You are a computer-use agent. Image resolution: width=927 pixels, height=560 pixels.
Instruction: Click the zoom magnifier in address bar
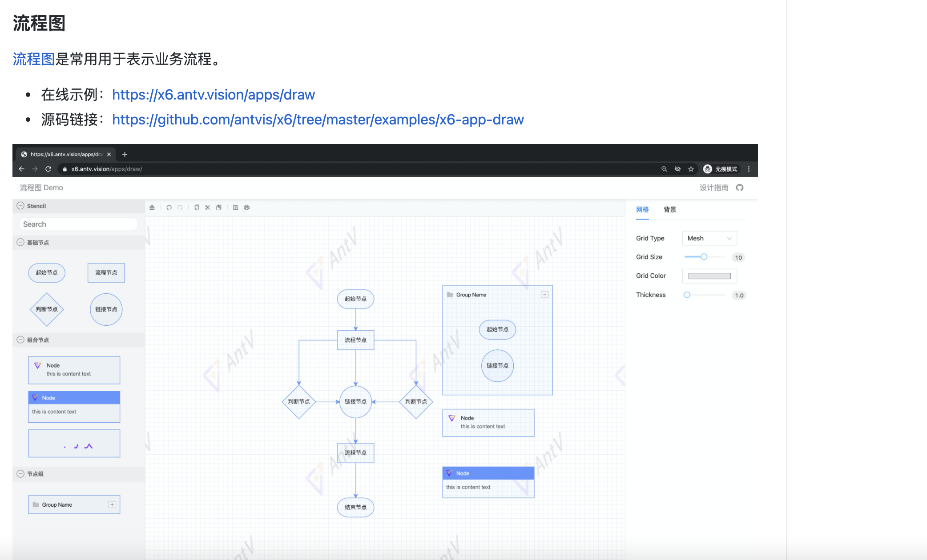pos(664,169)
